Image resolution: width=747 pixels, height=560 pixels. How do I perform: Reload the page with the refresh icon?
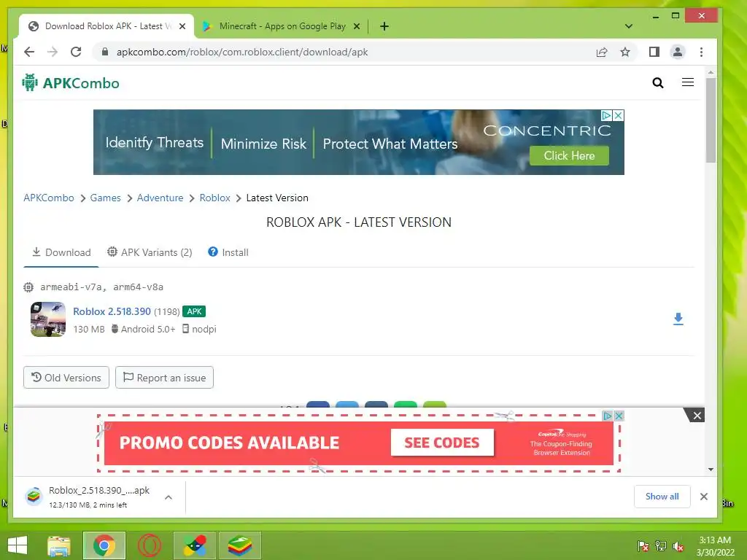[x=76, y=52]
